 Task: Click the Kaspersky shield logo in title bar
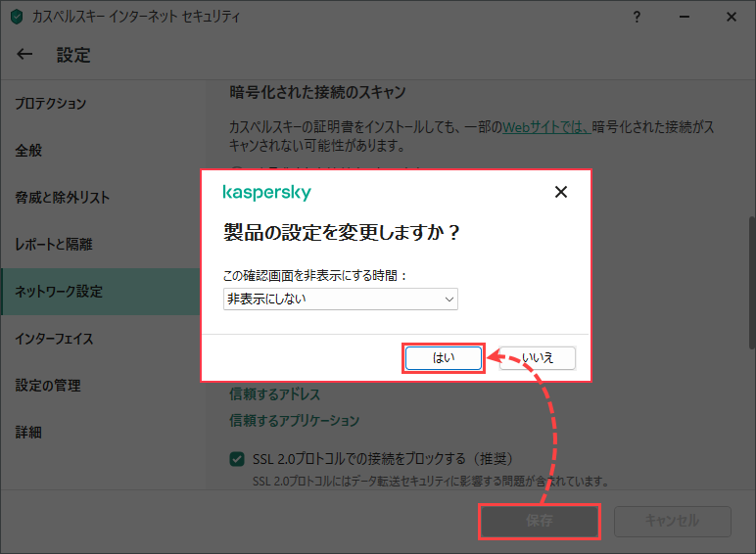point(17,17)
